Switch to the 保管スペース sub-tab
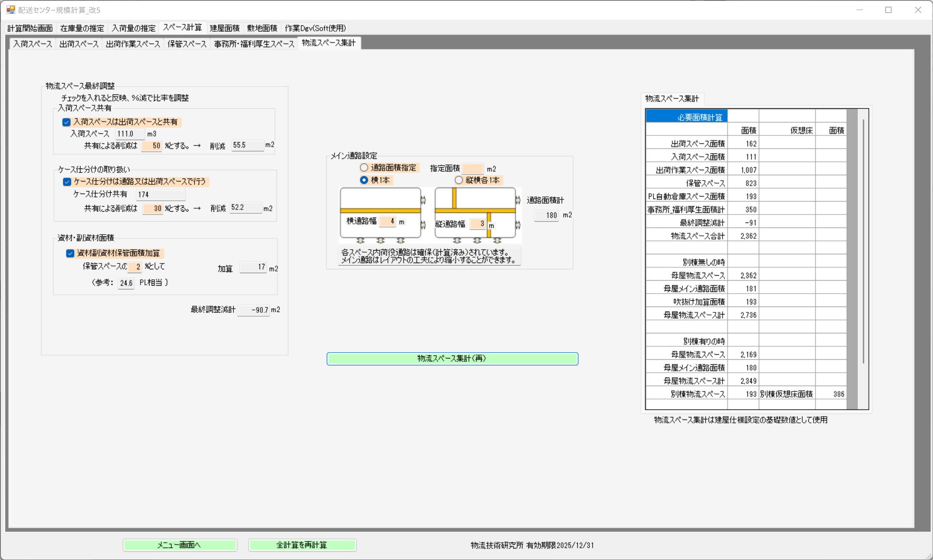 click(187, 44)
